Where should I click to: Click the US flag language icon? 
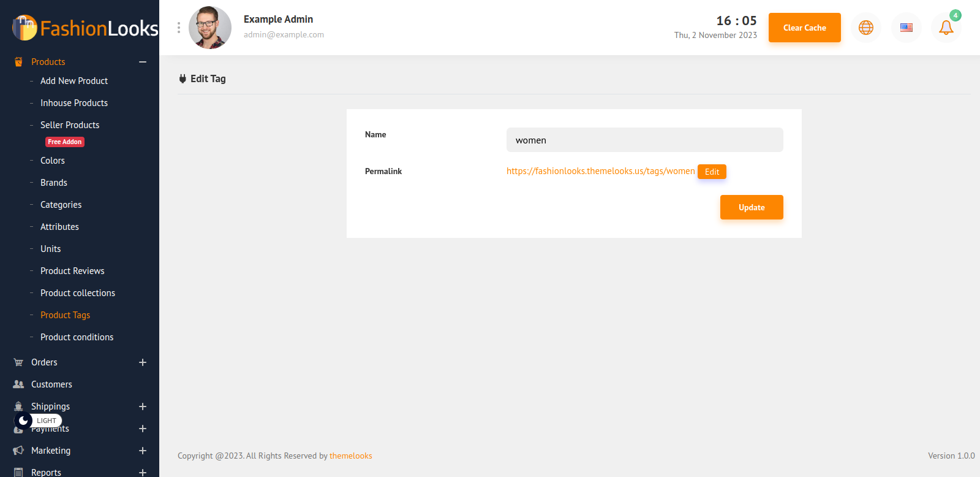coord(906,28)
